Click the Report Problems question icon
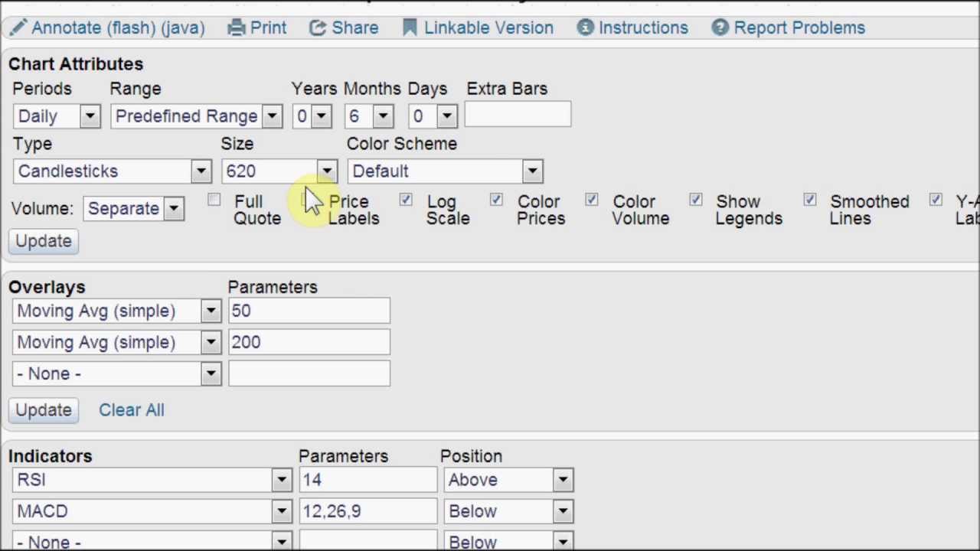980x551 pixels. pyautogui.click(x=720, y=28)
